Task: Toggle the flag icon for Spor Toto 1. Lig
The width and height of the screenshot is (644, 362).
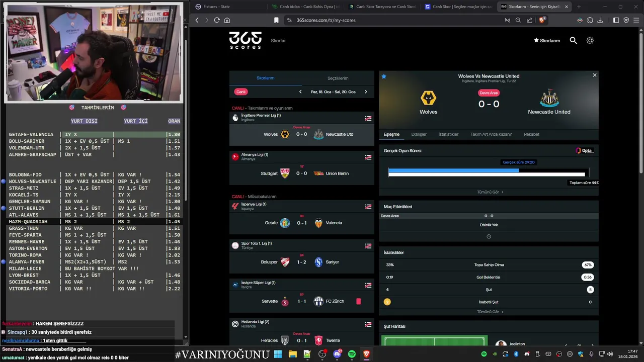Action: coord(368,246)
